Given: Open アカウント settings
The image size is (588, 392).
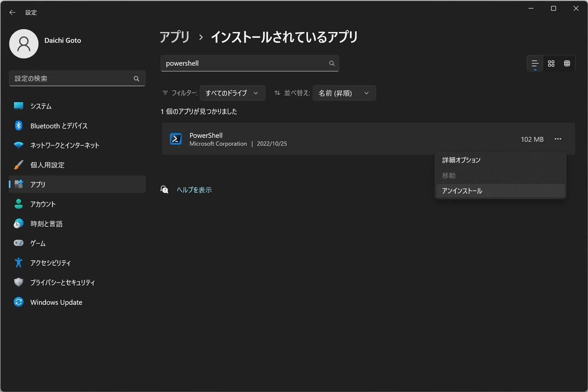Looking at the screenshot, I should click(77, 204).
